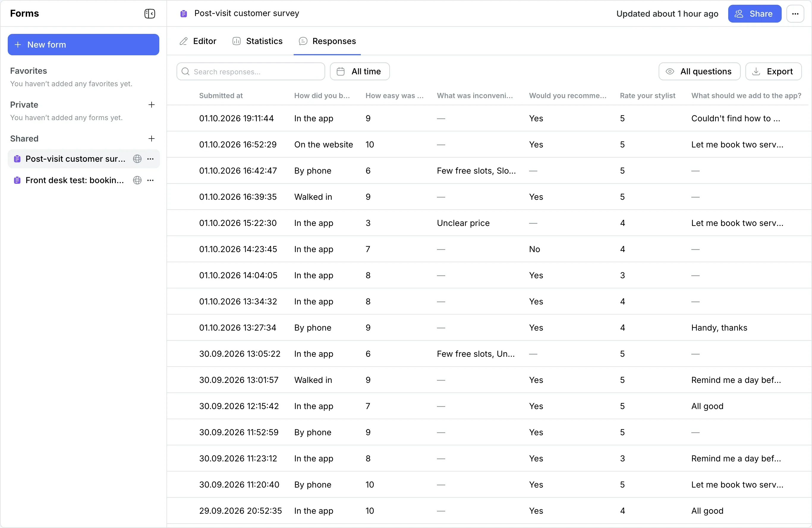Switch to the Statistics tab
The width and height of the screenshot is (812, 528).
coord(258,41)
